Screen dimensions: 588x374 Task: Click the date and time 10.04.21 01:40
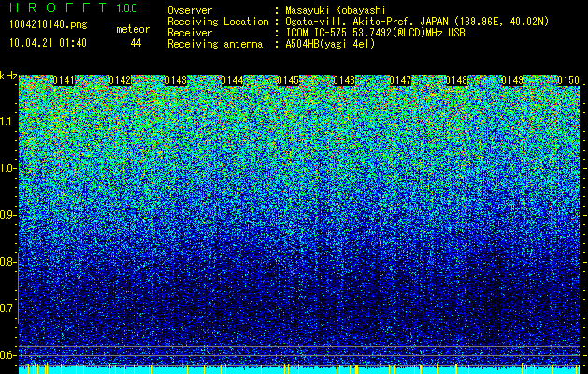48,43
